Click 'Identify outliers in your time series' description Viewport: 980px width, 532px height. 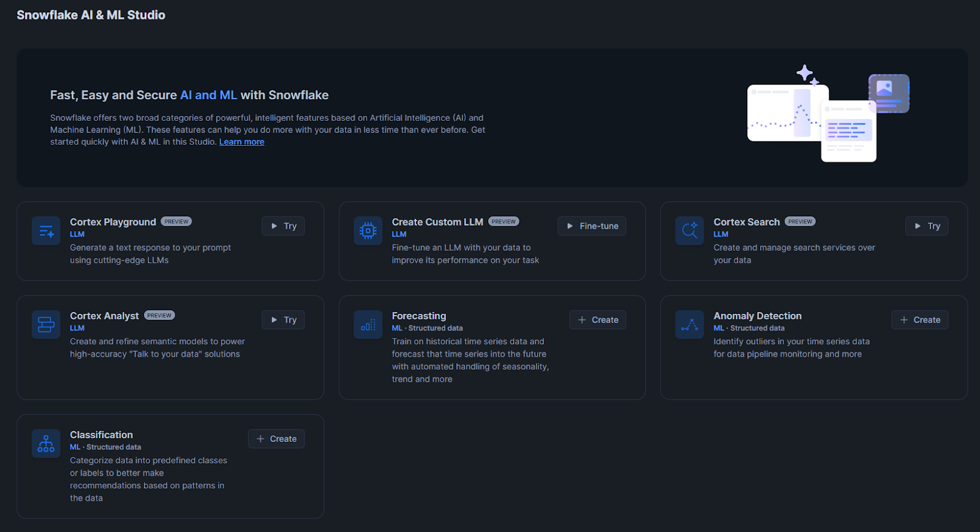pos(791,348)
